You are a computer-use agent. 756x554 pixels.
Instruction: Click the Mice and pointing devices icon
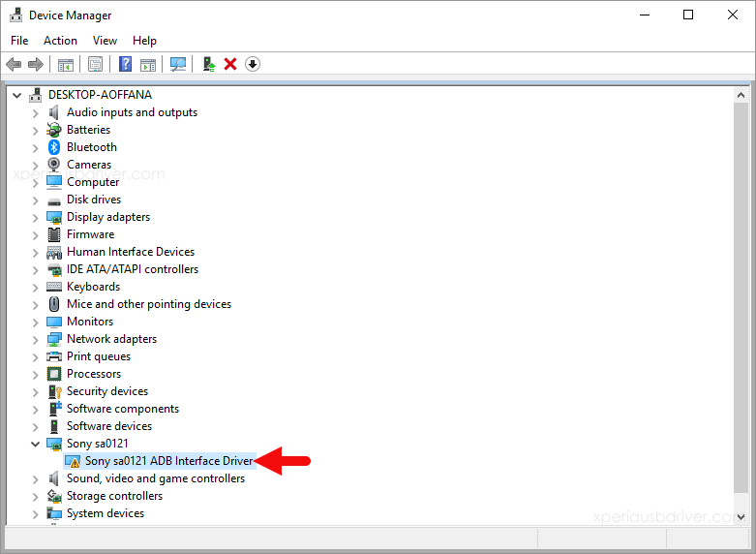54,304
